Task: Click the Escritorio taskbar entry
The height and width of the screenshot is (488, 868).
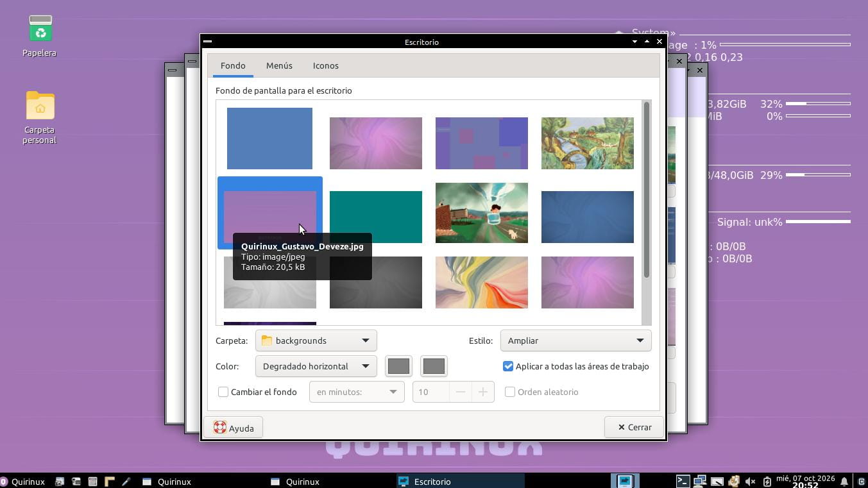Action: [x=460, y=482]
